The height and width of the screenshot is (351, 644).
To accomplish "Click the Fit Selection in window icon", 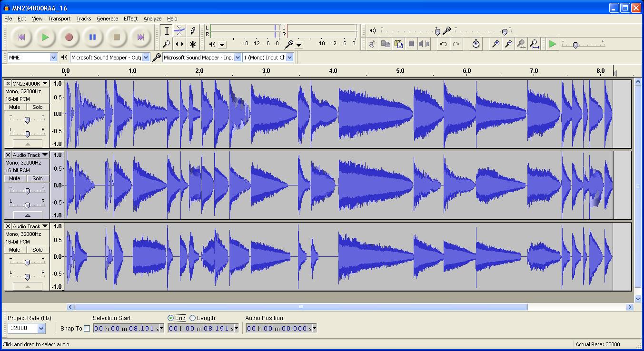I will [x=521, y=44].
